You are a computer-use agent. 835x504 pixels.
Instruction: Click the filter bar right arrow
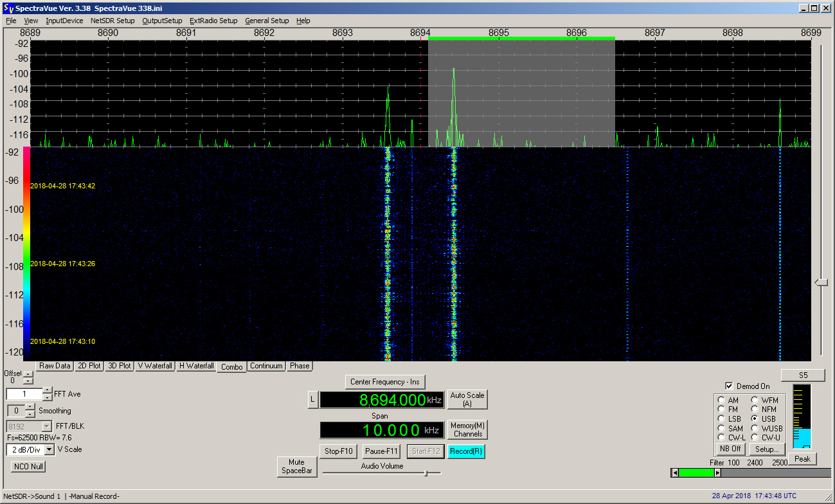point(717,473)
